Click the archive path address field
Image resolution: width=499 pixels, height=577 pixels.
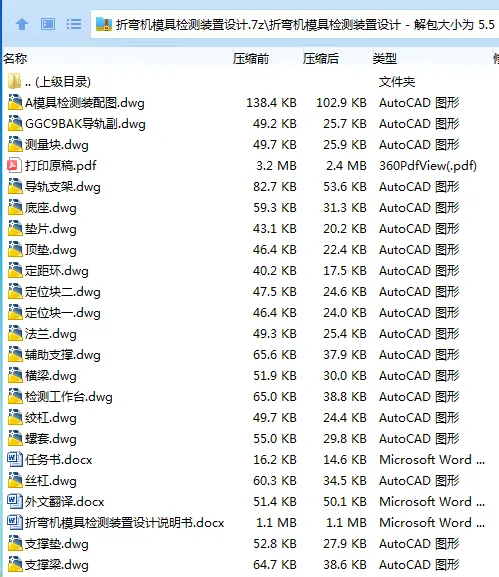[295, 25]
